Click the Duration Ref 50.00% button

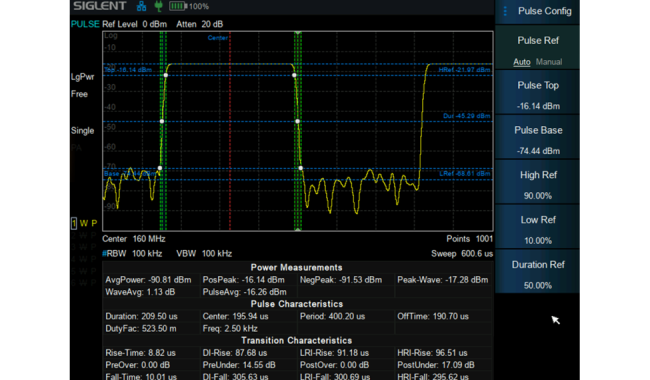click(538, 274)
